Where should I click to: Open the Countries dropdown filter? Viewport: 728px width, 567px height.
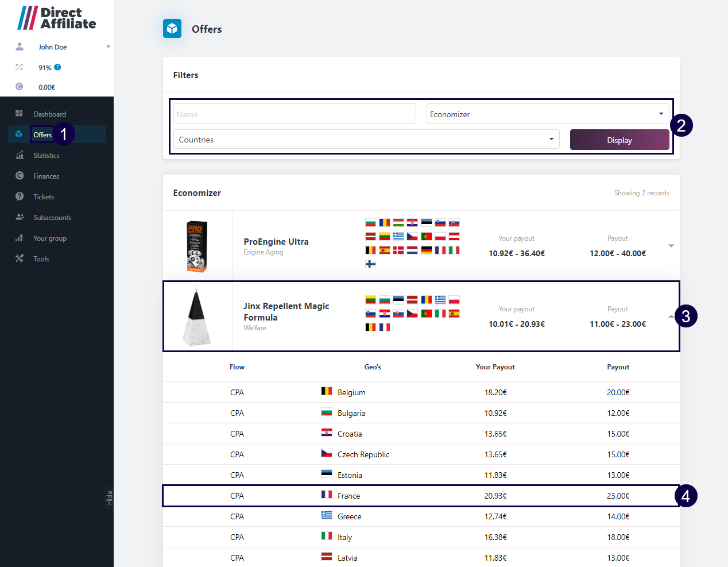[366, 140]
